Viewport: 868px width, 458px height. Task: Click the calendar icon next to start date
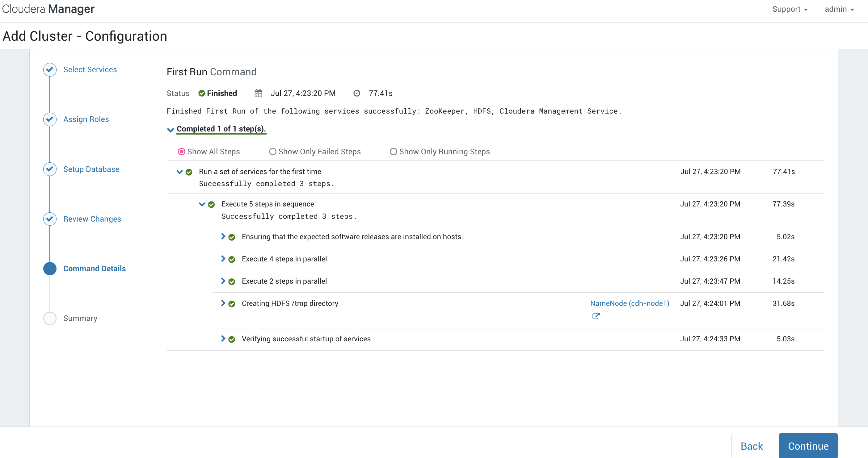tap(258, 93)
